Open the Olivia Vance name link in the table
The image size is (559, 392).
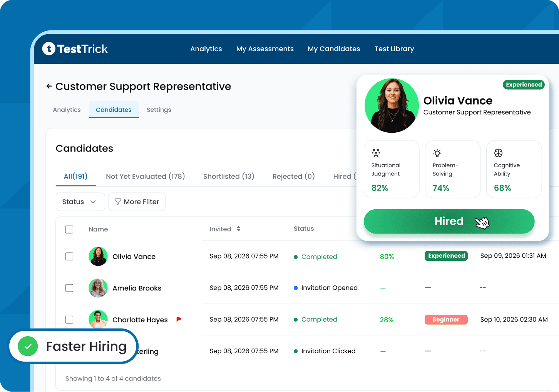click(x=134, y=257)
